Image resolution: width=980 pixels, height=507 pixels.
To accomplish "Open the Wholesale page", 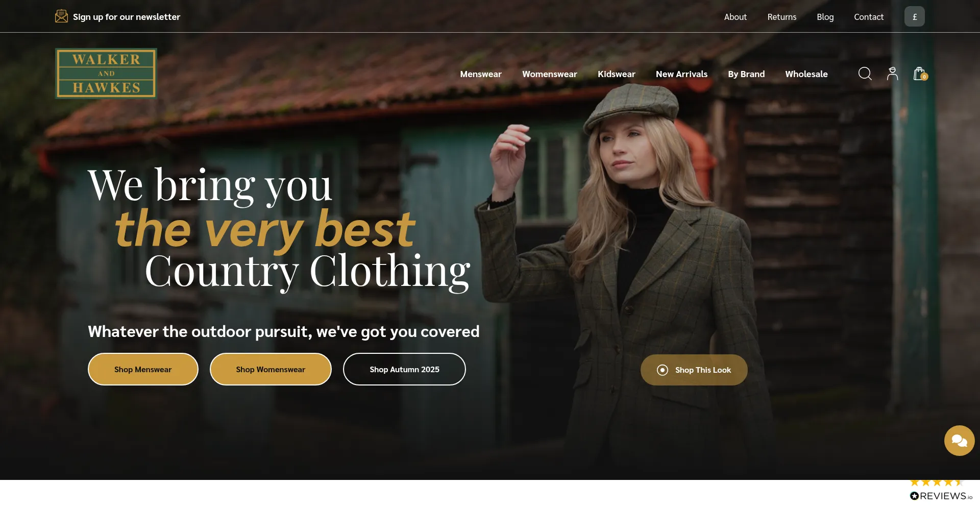I will click(x=806, y=74).
